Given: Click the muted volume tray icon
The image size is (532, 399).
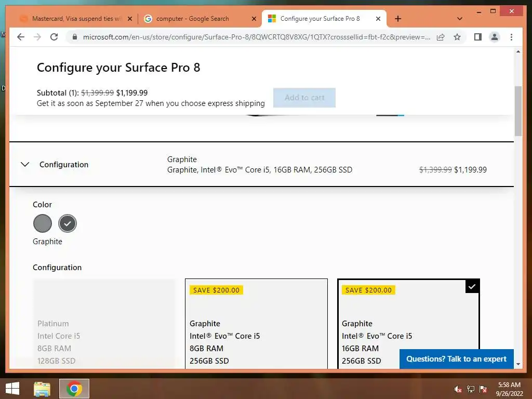Looking at the screenshot, I should click(x=458, y=389).
